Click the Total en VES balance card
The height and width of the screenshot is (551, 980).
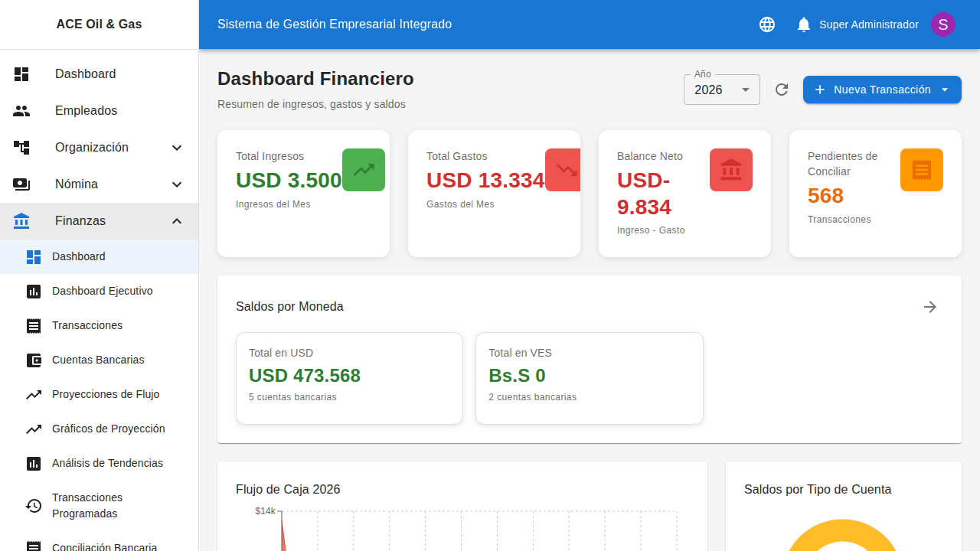(589, 377)
